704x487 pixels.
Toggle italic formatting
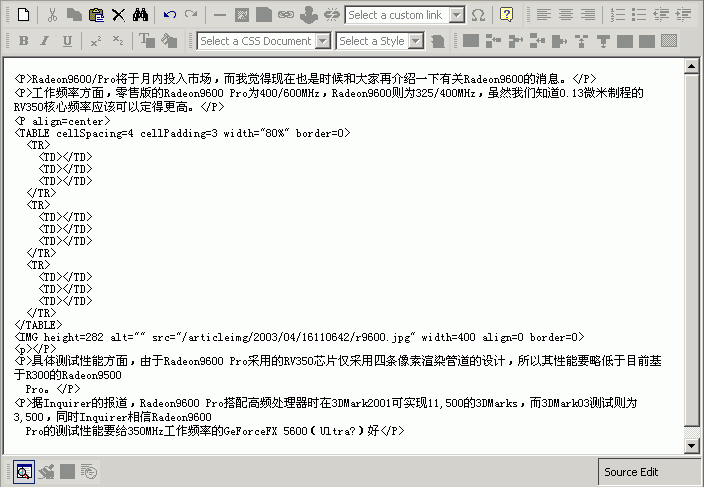(x=45, y=41)
